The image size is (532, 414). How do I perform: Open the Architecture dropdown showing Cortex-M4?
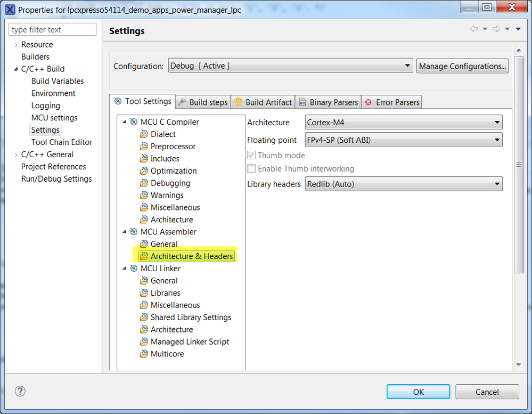(404, 122)
